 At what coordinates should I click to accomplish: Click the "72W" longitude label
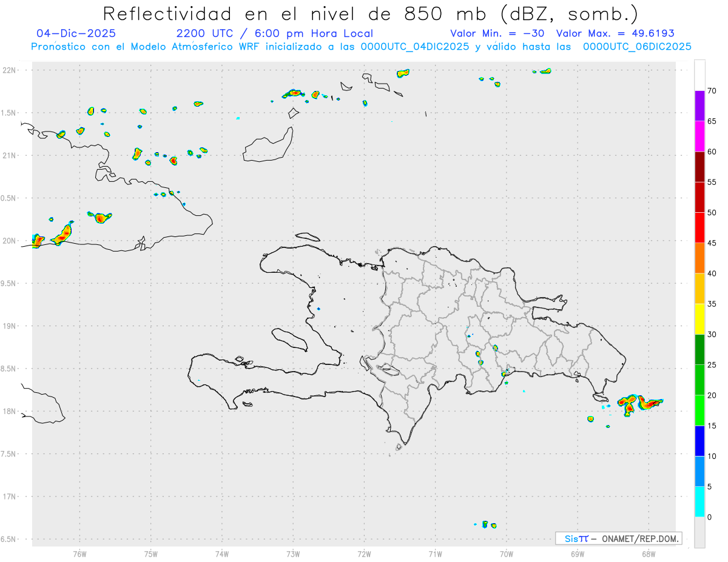(364, 554)
